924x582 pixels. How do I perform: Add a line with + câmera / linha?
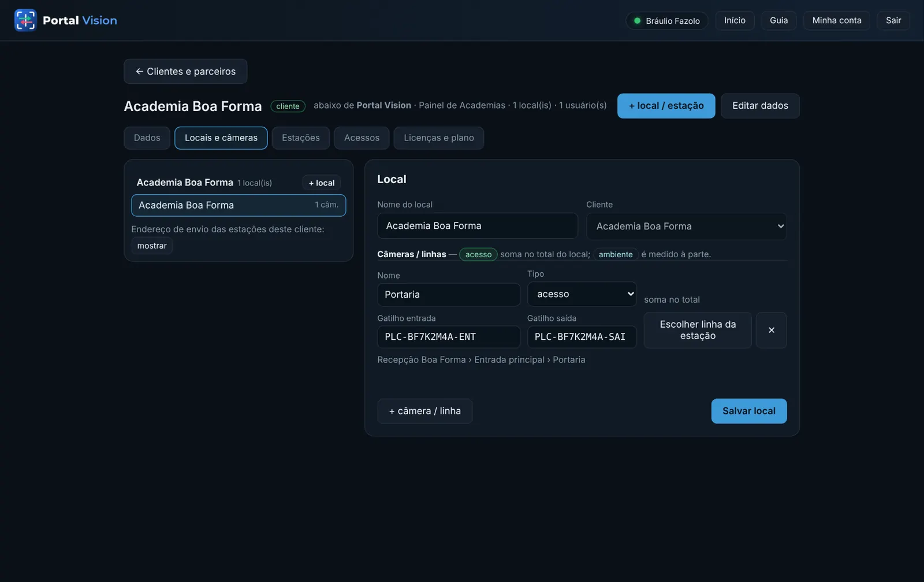[425, 411]
